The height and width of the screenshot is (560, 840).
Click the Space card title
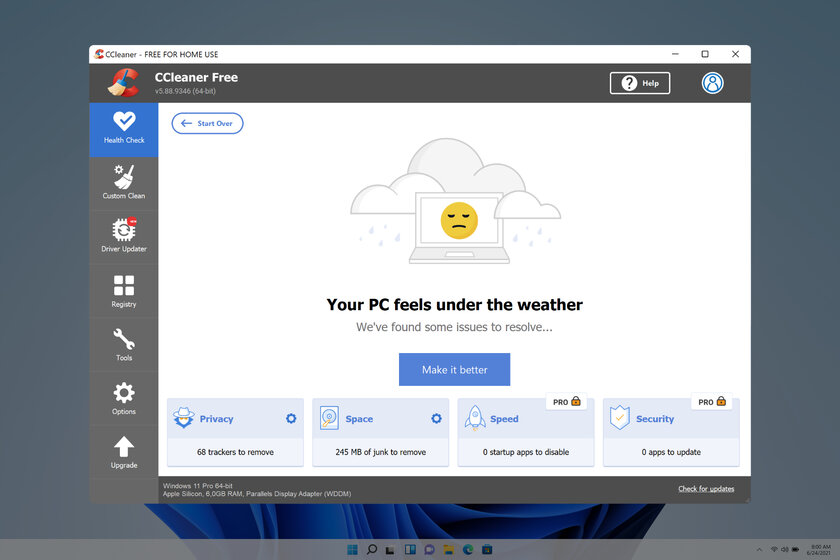[359, 419]
